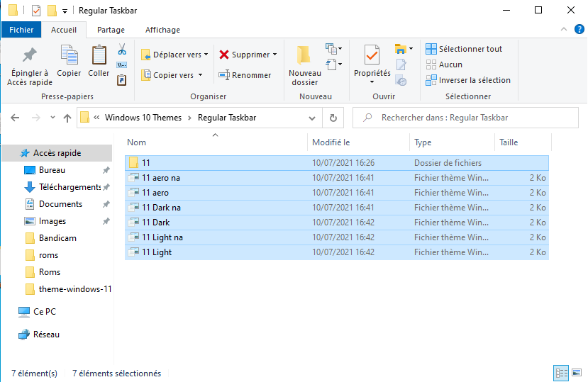Click Renommer in Organiser group

[245, 75]
